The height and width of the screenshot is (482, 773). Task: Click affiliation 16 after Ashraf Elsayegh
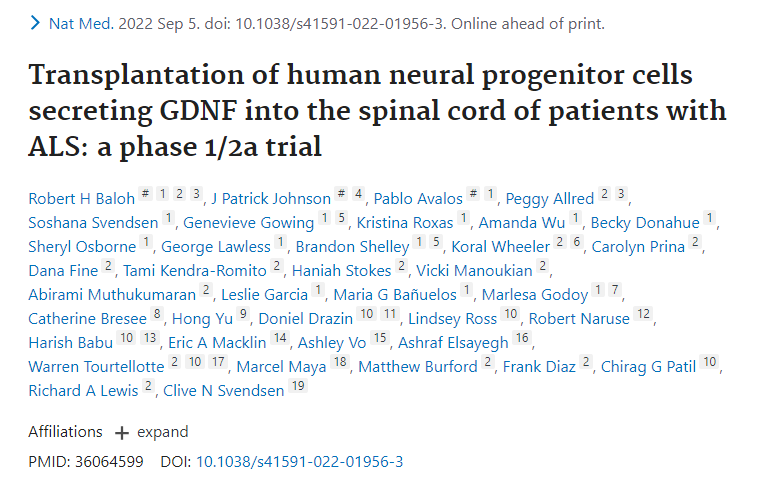tap(522, 339)
